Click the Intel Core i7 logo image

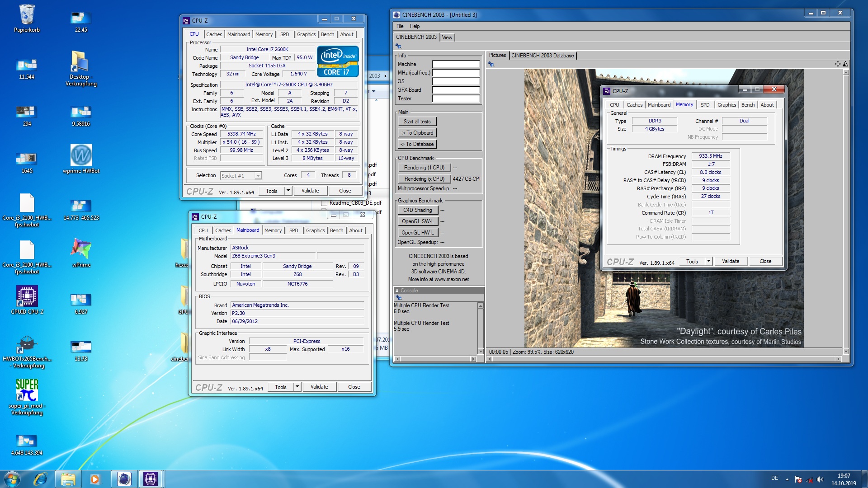(338, 61)
